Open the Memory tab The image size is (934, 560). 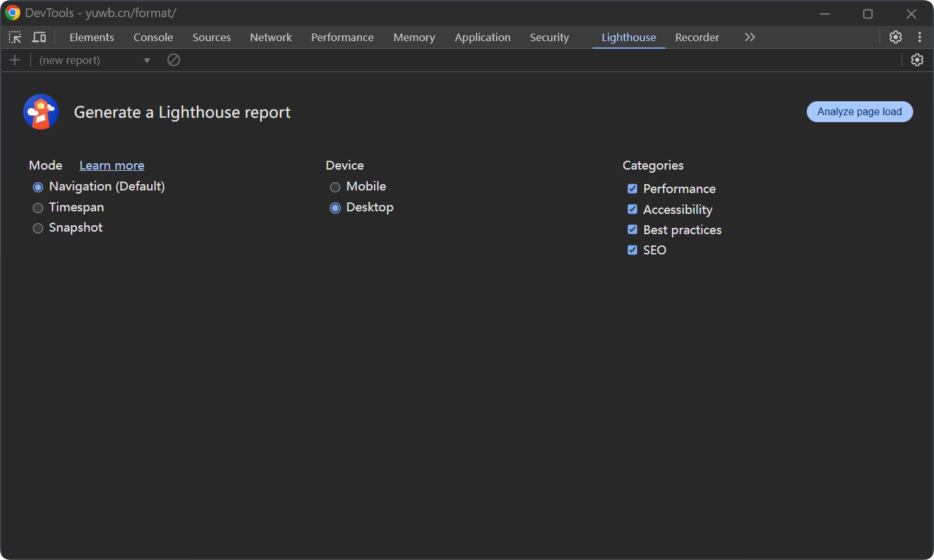(414, 37)
